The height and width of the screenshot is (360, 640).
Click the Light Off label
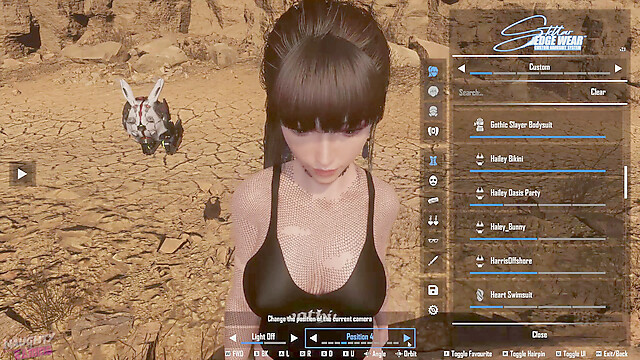[263, 337]
